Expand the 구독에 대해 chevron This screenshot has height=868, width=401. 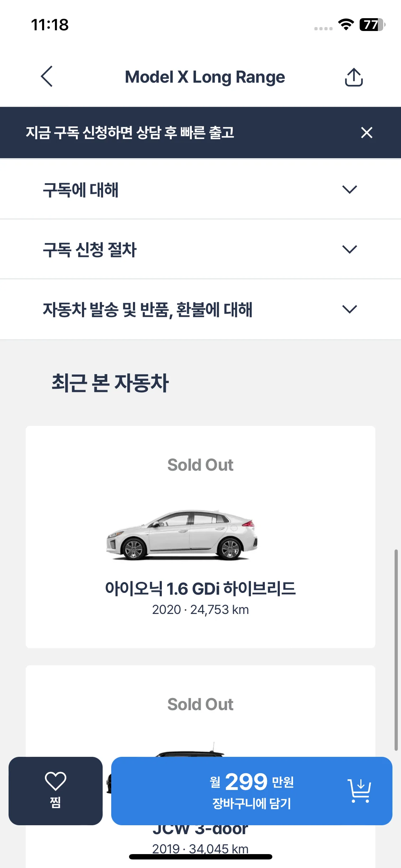click(349, 189)
